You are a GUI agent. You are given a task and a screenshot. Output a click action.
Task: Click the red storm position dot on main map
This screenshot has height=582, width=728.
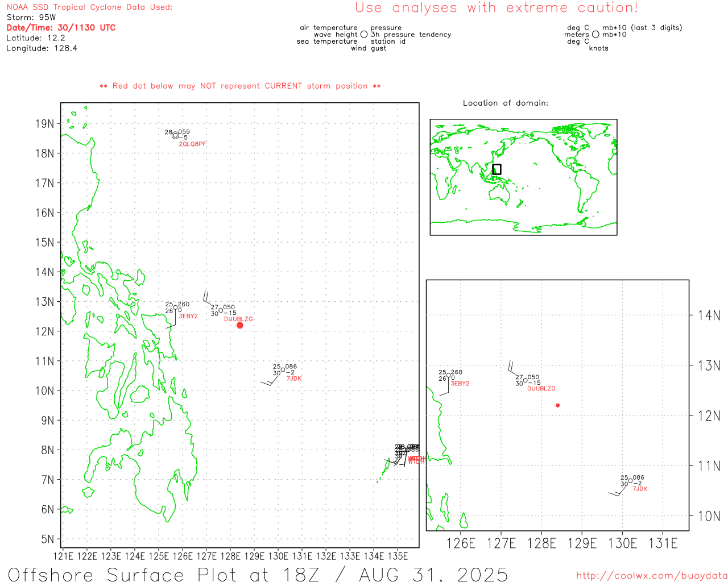(x=240, y=325)
